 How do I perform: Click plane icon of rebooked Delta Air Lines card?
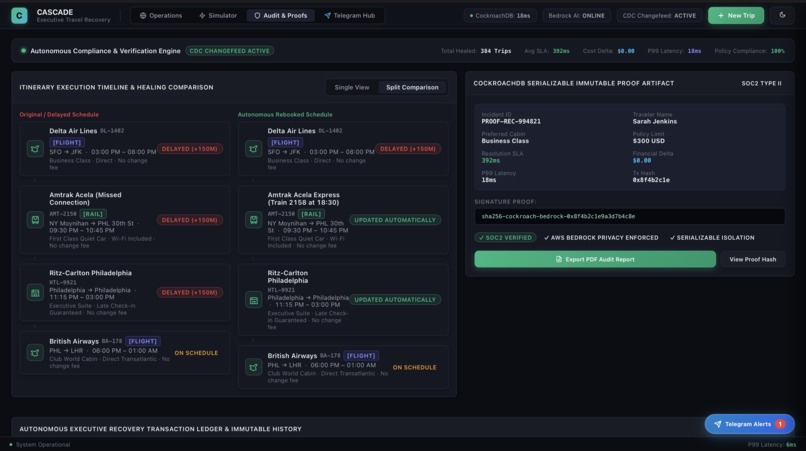pyautogui.click(x=253, y=149)
